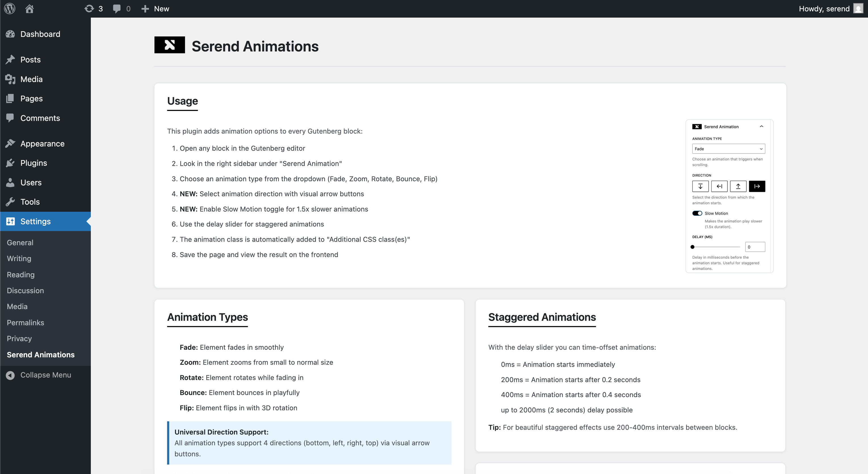Open Permalinks settings link
868x474 pixels.
pyautogui.click(x=25, y=322)
